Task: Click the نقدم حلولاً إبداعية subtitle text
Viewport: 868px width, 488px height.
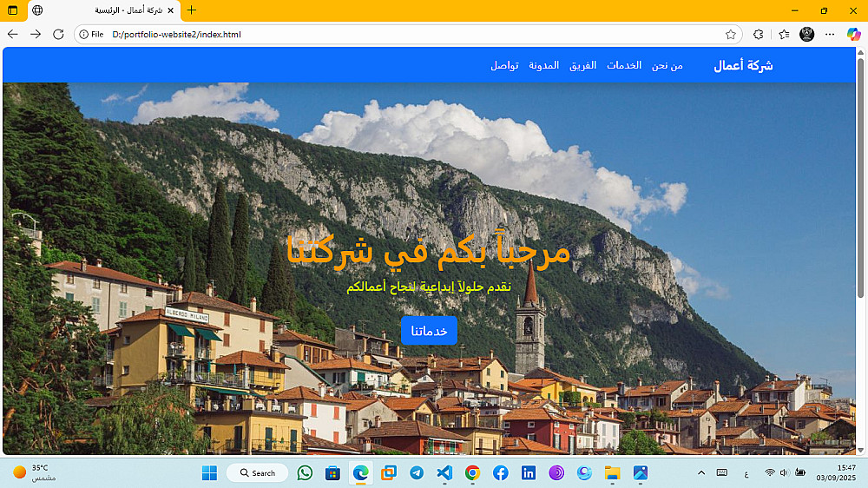Action: point(429,287)
